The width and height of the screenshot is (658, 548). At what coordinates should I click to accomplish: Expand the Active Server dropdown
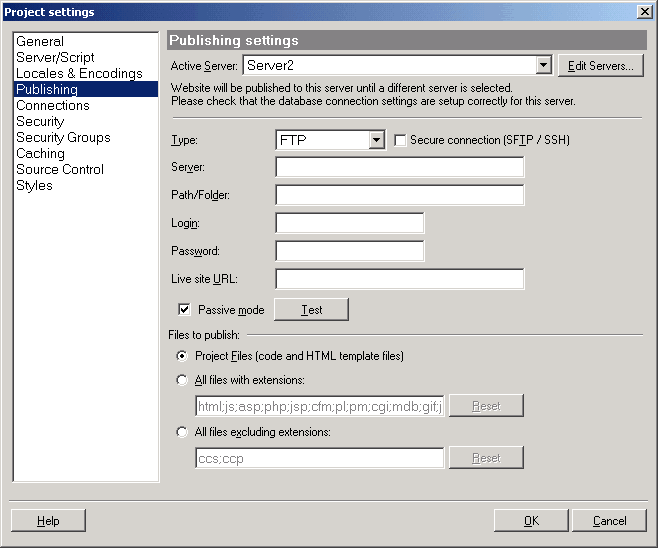coord(544,66)
